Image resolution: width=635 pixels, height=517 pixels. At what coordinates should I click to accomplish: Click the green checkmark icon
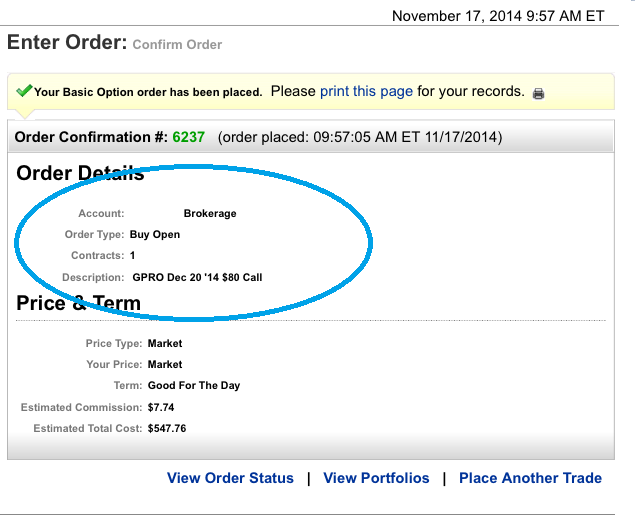[x=24, y=91]
